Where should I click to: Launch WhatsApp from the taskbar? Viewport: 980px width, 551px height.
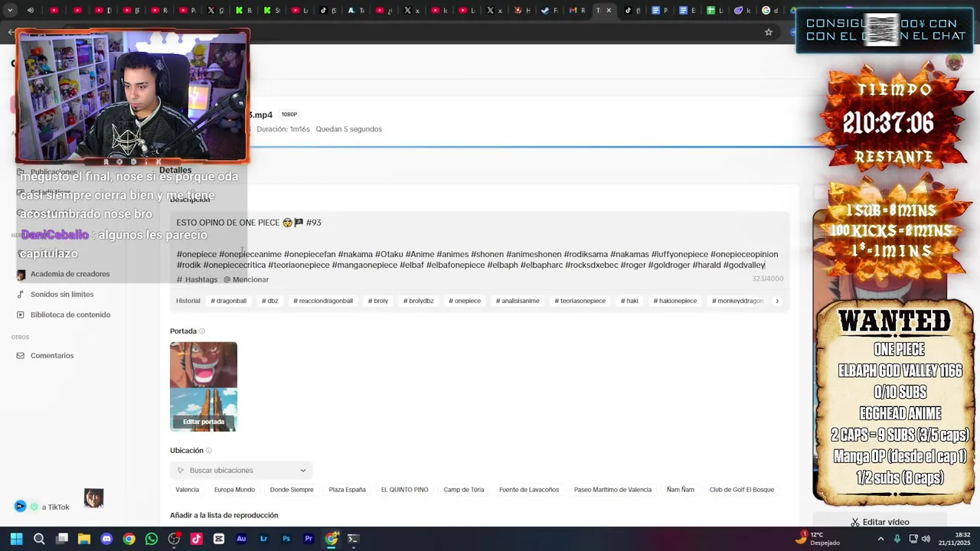click(152, 539)
